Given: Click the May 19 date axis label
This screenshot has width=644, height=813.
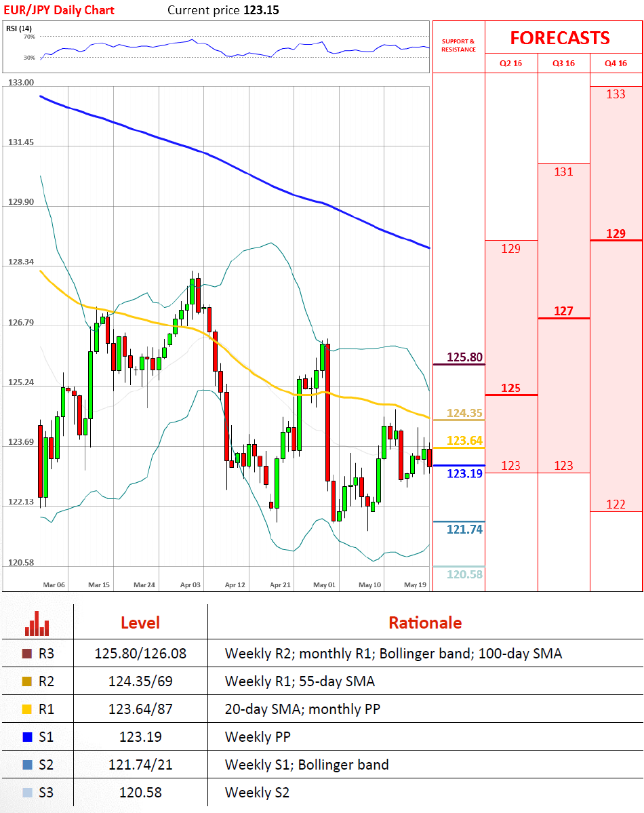Looking at the screenshot, I should tap(415, 585).
